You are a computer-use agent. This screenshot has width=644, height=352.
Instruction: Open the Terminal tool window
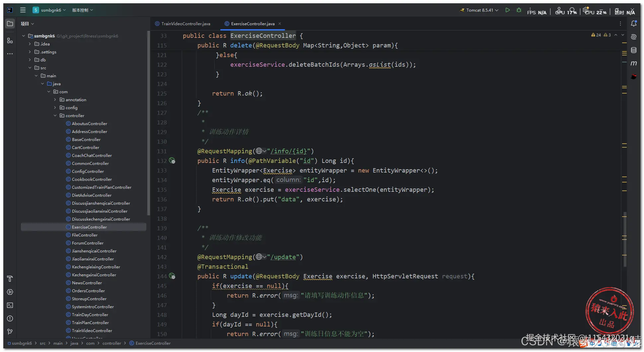[10, 305]
